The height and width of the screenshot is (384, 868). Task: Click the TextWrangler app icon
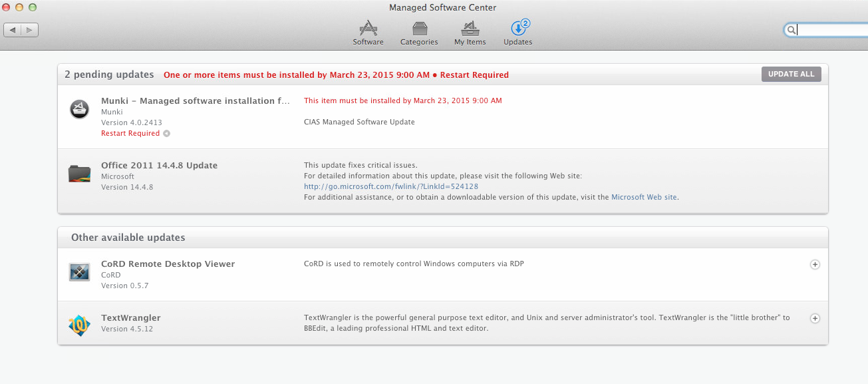[x=80, y=325]
